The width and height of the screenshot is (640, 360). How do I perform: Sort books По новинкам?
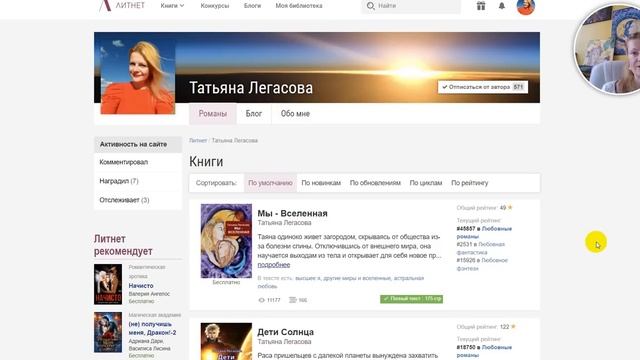(x=321, y=183)
